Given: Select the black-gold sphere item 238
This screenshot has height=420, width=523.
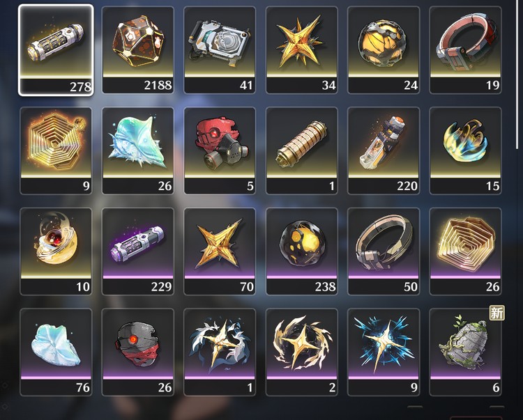Looking at the screenshot, I should (x=302, y=251).
